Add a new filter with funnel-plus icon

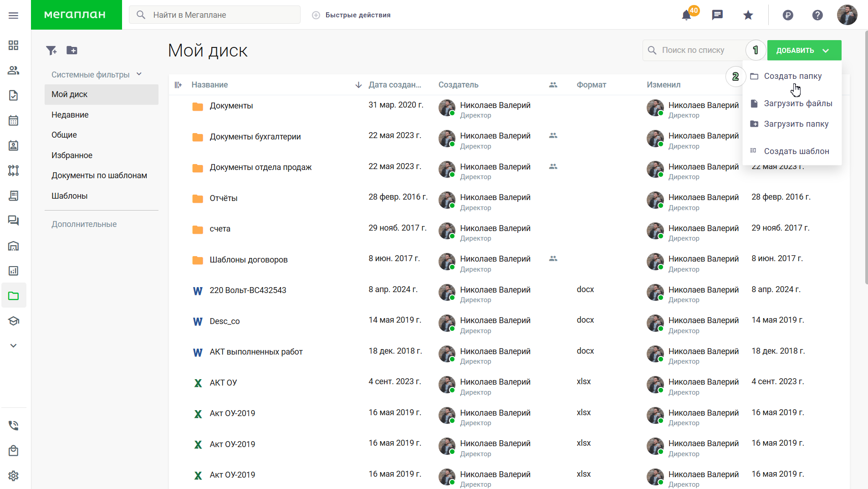coord(51,50)
